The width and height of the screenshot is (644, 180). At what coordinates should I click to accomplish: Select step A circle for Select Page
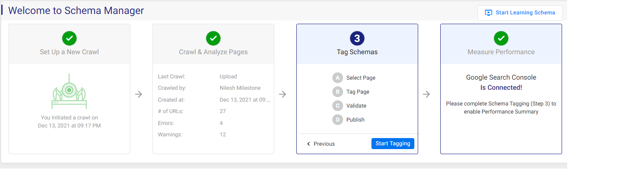[x=337, y=78]
